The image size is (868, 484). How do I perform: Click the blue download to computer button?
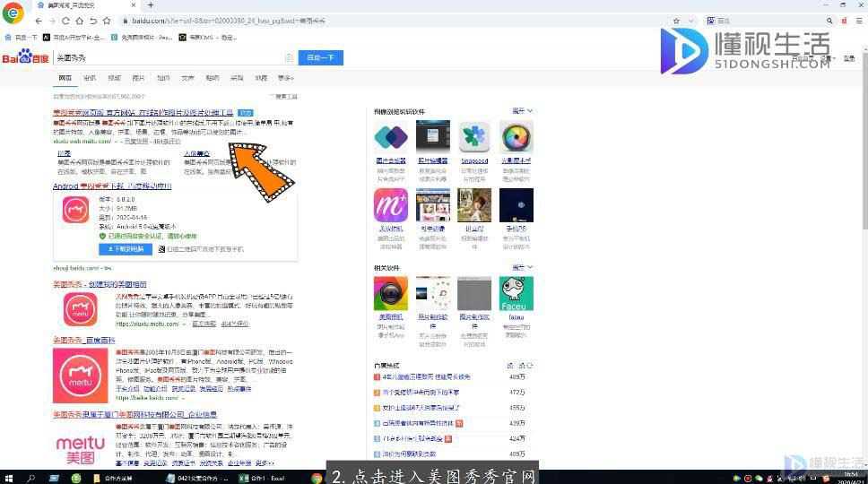(x=126, y=249)
